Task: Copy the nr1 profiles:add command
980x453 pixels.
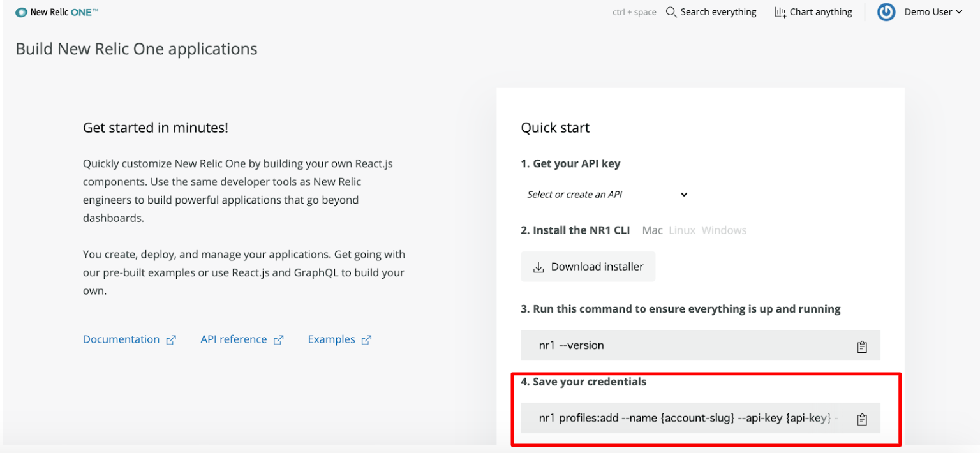Action: pyautogui.click(x=862, y=419)
